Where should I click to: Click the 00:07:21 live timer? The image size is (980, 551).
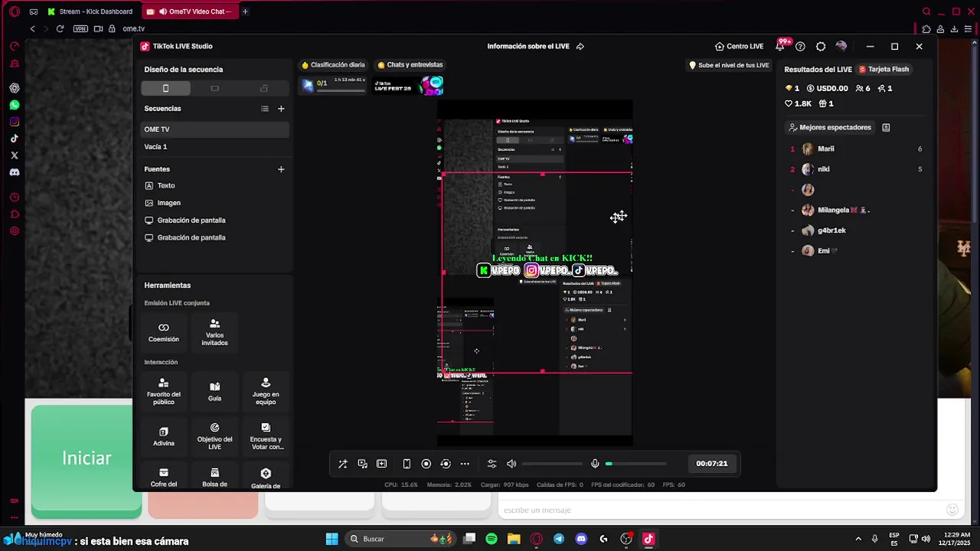pyautogui.click(x=712, y=464)
